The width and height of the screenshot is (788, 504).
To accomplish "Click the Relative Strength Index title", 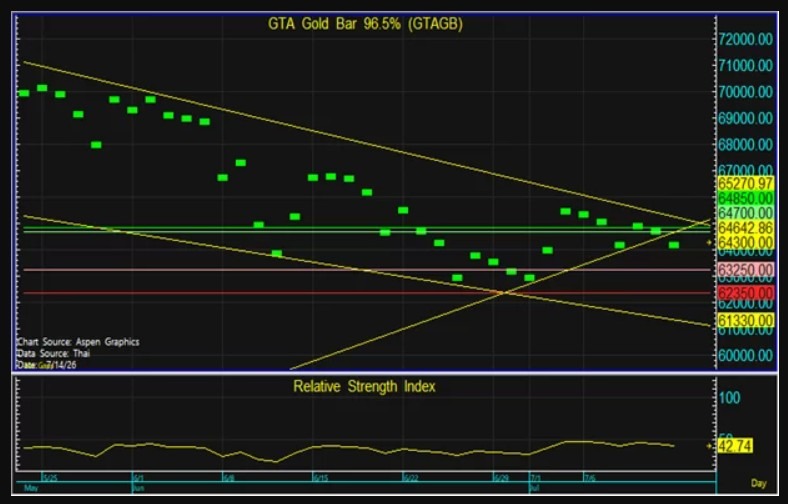I will pyautogui.click(x=364, y=386).
